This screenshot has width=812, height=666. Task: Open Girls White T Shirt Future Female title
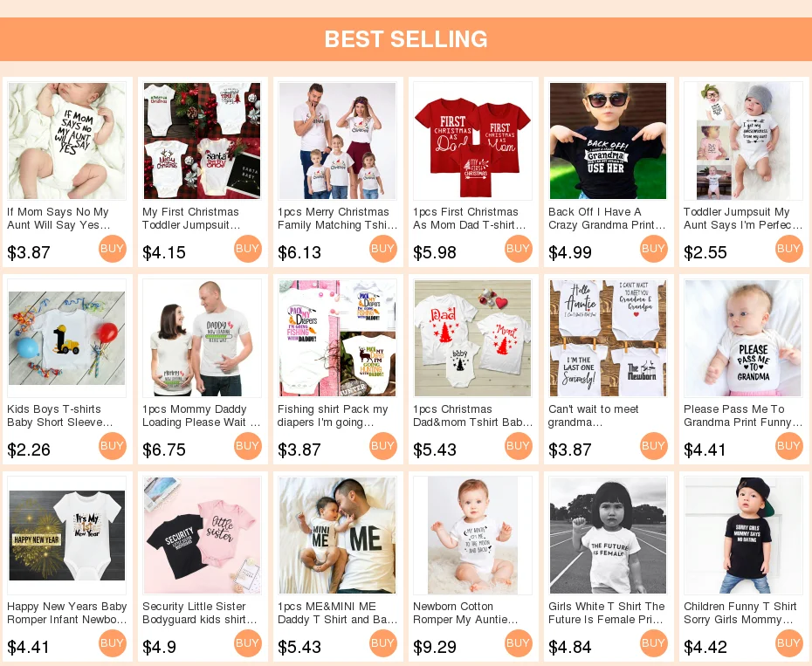pyautogui.click(x=607, y=613)
